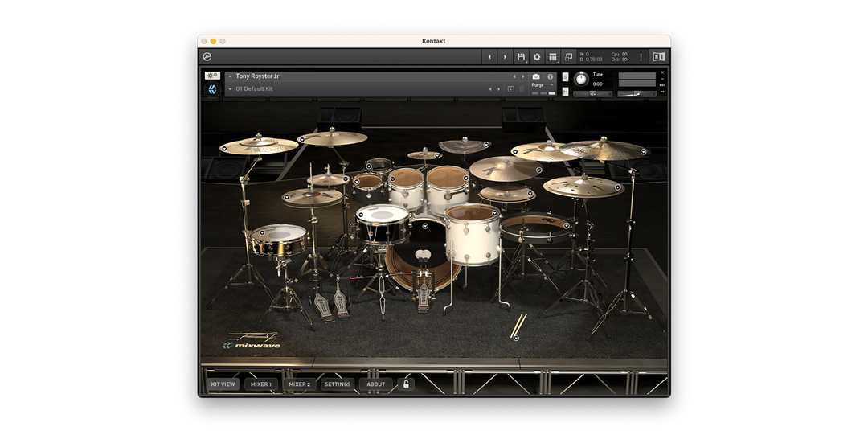Click the instrument wrench edit icon
This screenshot has height=435, width=868.
pyautogui.click(x=212, y=76)
